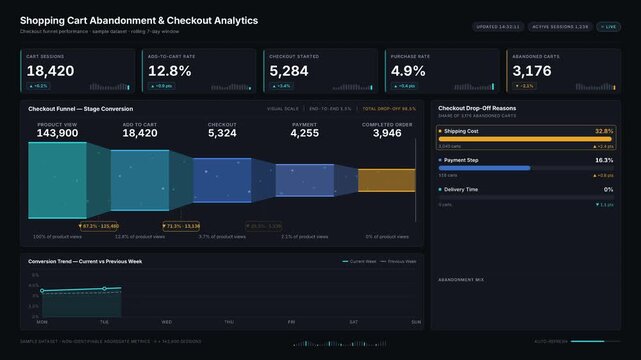Select the Abandoned Carts 3,176 card

[x=563, y=71]
